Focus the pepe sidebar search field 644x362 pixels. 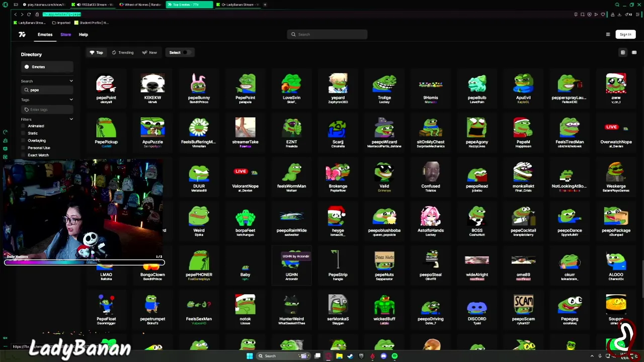click(47, 90)
